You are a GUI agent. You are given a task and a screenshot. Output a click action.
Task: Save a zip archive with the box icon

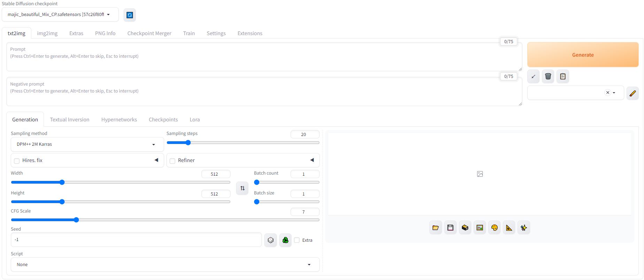click(465, 228)
